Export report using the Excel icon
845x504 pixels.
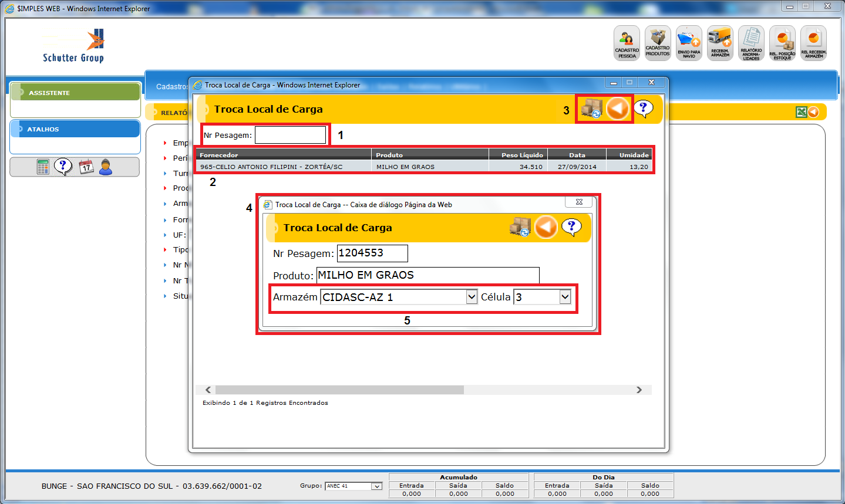click(x=801, y=112)
